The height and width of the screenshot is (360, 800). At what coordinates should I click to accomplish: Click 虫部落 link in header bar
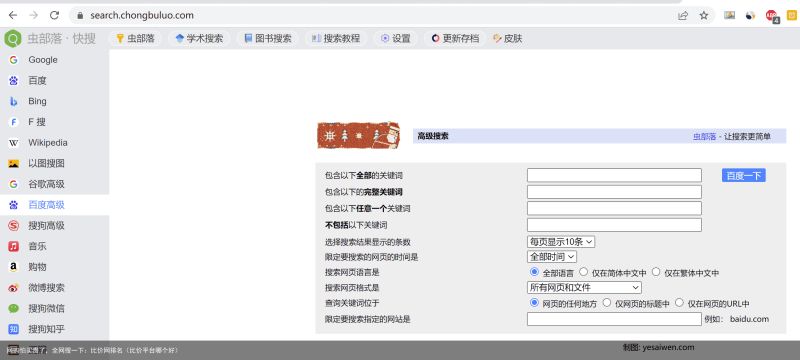pos(704,136)
